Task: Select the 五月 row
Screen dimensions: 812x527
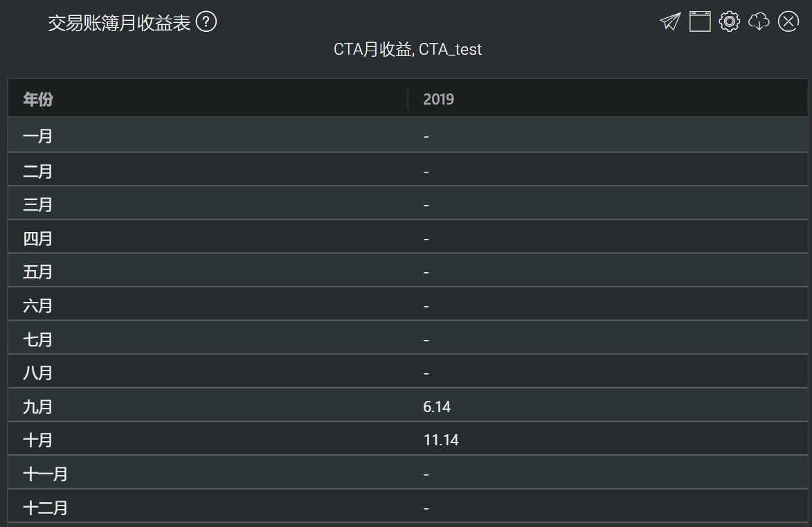Action: click(408, 271)
